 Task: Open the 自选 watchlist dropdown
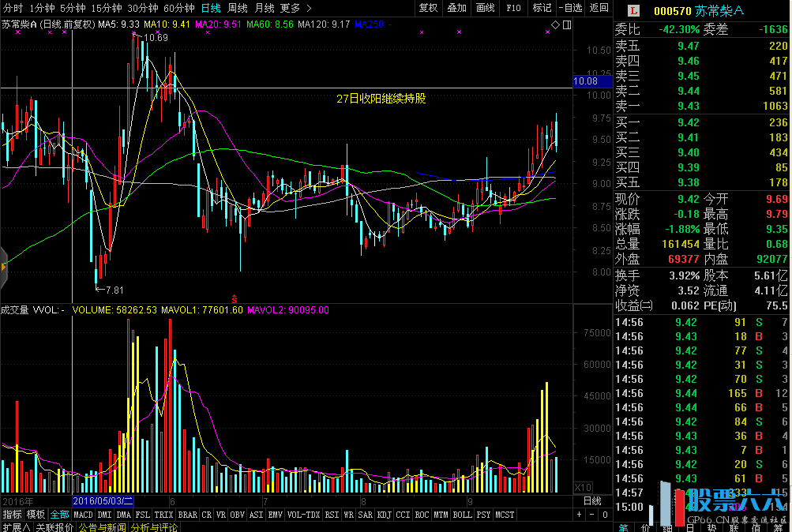pyautogui.click(x=569, y=8)
